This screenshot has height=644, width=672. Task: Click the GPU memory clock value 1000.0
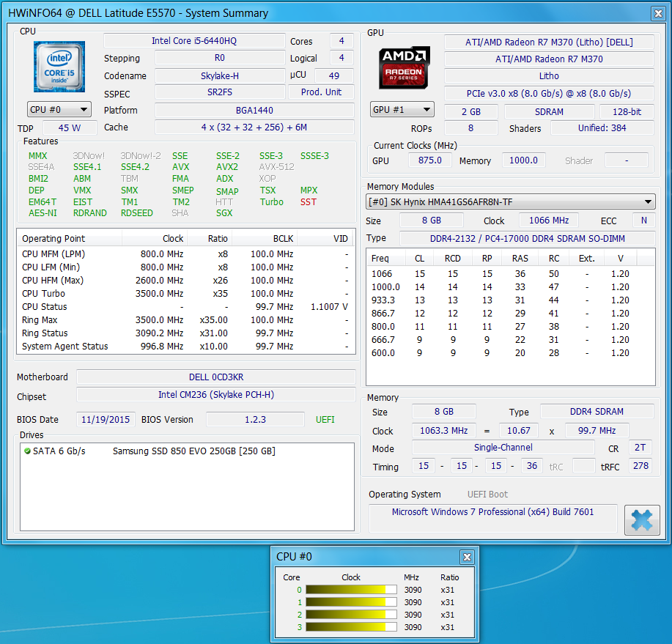click(523, 160)
